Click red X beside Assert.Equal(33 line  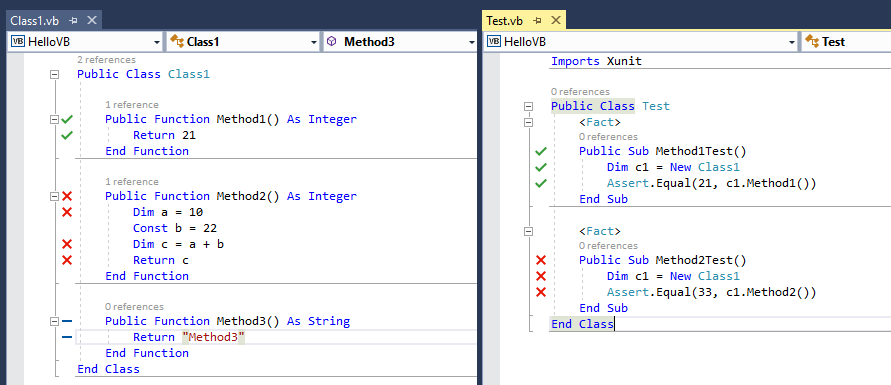pos(541,292)
